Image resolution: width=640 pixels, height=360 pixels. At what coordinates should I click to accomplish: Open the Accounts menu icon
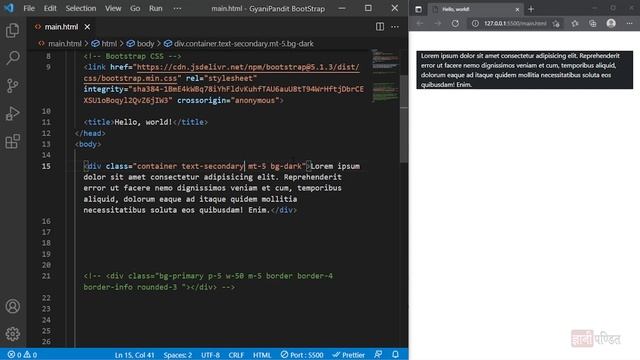tap(13, 306)
